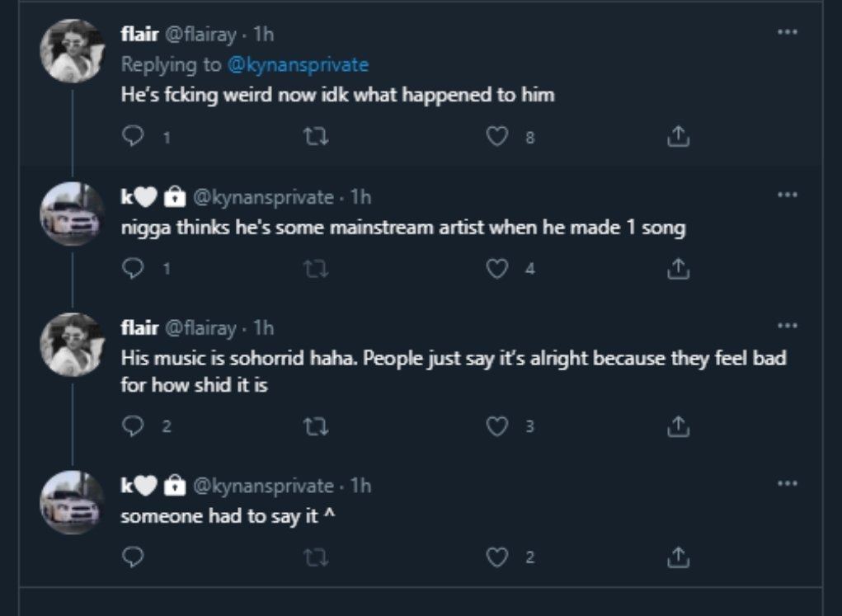Image resolution: width=842 pixels, height=616 pixels.
Task: Share the 'His music is sohorrid' tweet
Action: point(677,426)
